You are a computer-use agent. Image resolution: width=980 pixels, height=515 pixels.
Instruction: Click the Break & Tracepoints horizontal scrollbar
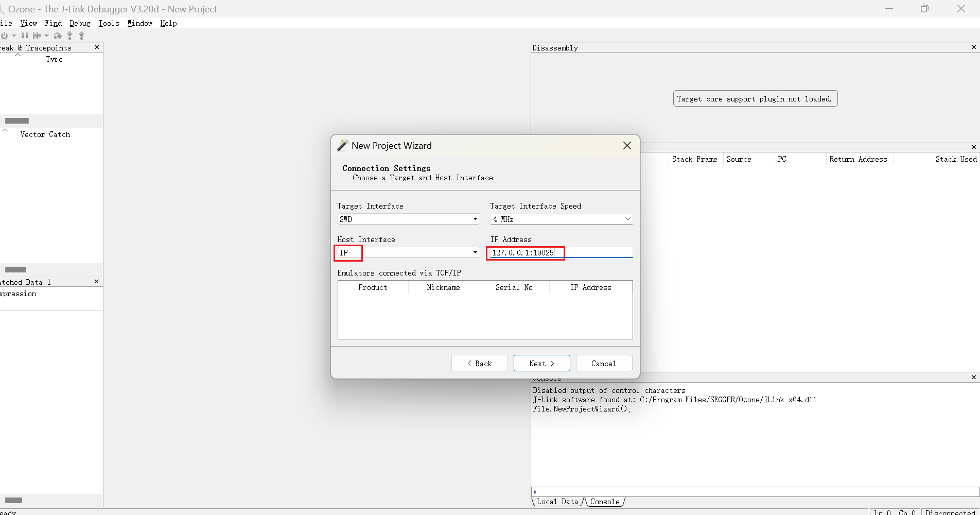tap(17, 121)
